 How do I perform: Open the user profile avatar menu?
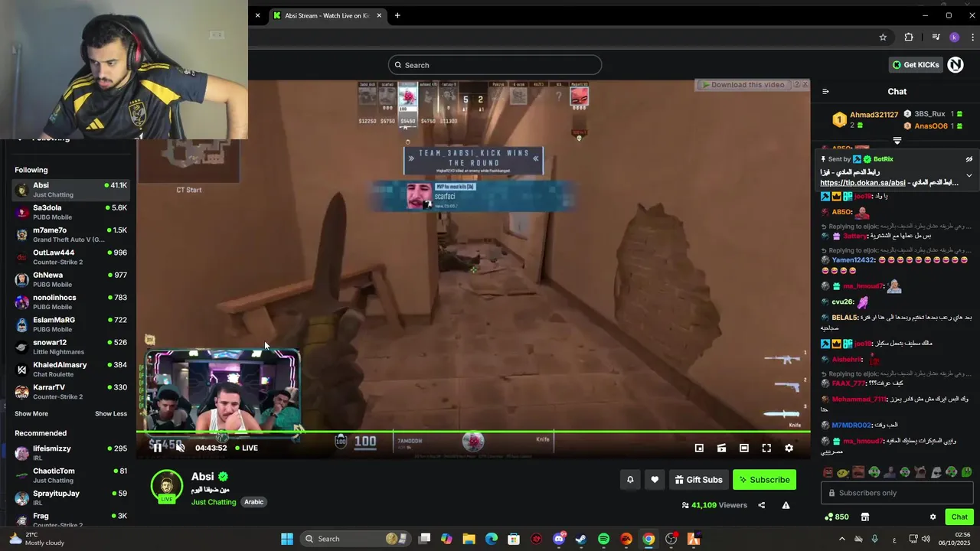point(955,65)
